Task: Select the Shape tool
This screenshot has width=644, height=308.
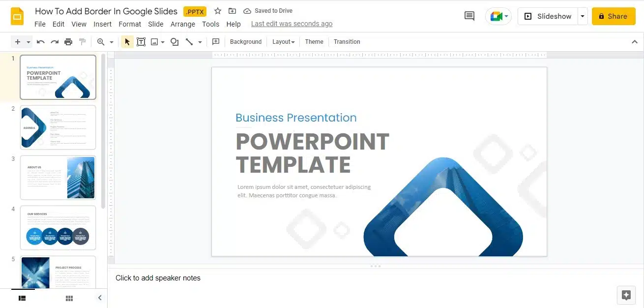Action: pyautogui.click(x=175, y=42)
